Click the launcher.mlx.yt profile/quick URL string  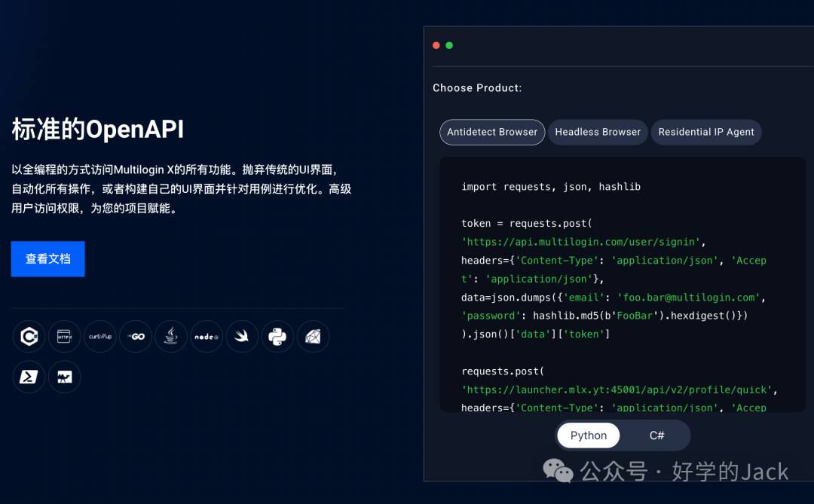(617, 389)
